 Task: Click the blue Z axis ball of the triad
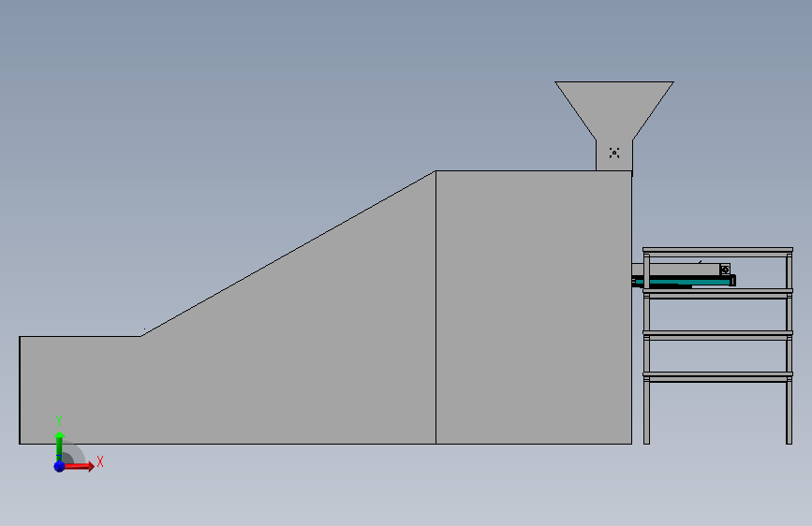60,466
